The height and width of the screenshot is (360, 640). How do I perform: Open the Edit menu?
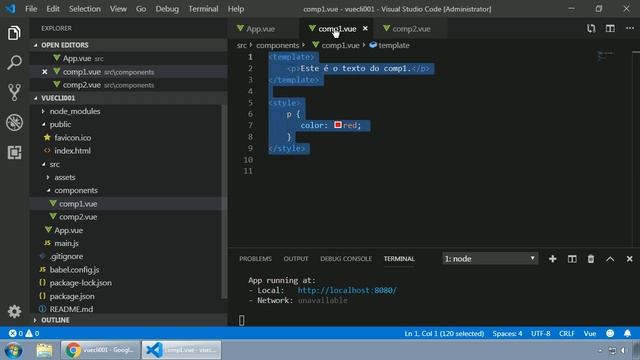53,9
